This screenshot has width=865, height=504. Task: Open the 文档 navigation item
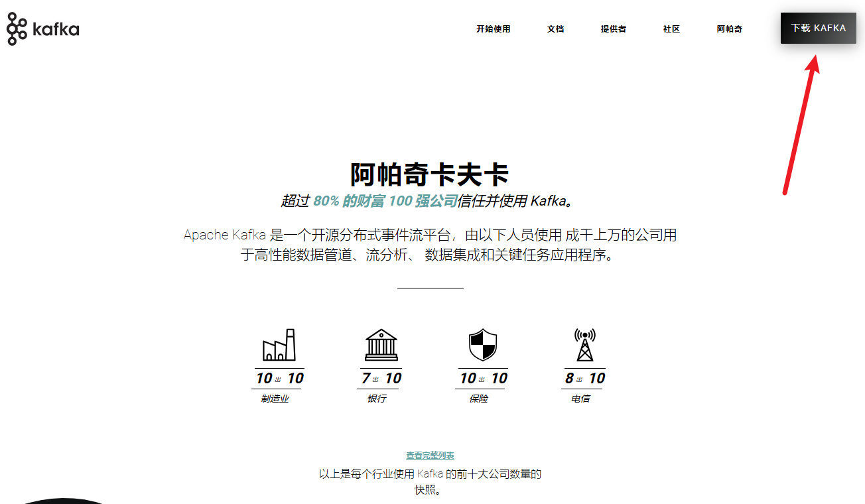point(556,29)
